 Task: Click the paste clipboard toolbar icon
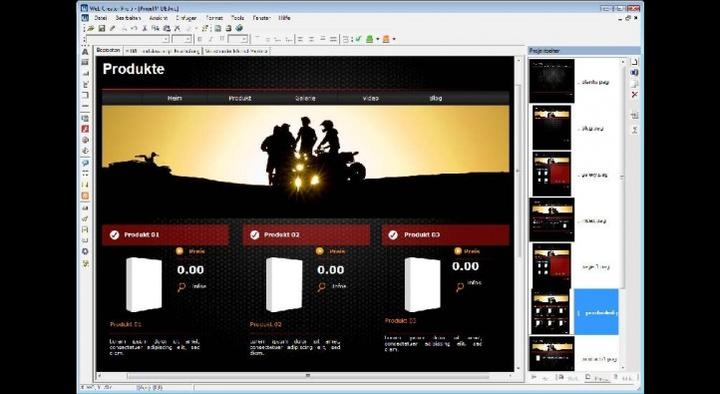[x=166, y=28]
